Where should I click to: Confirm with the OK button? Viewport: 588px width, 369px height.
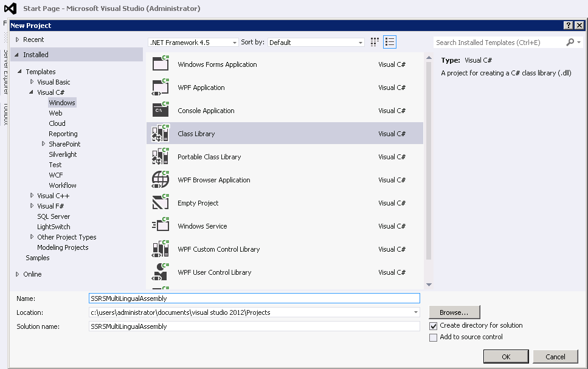pos(506,357)
